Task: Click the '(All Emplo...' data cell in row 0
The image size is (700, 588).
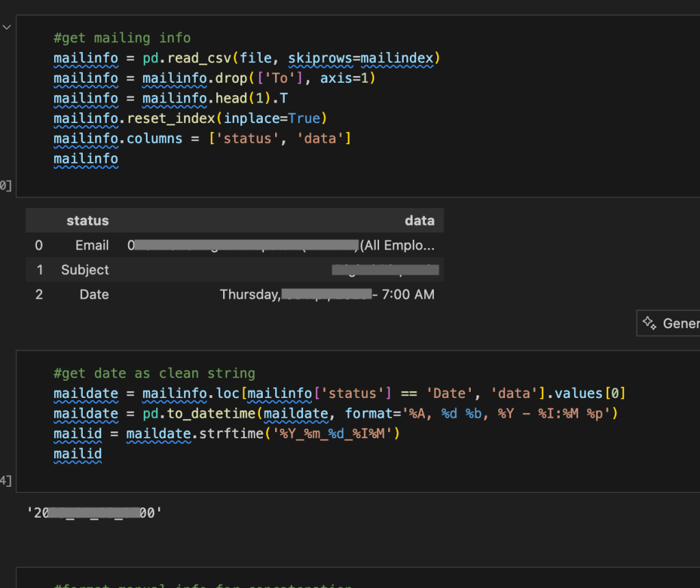Action: point(397,245)
